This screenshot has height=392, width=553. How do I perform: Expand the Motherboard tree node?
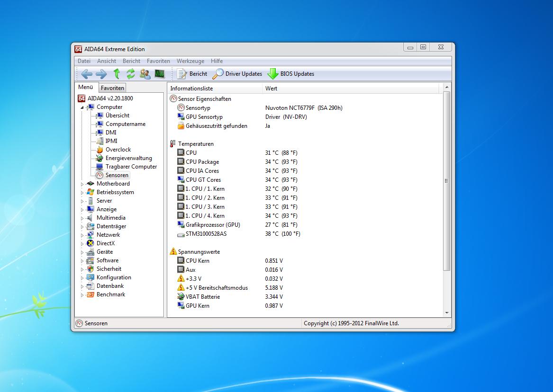(x=82, y=184)
